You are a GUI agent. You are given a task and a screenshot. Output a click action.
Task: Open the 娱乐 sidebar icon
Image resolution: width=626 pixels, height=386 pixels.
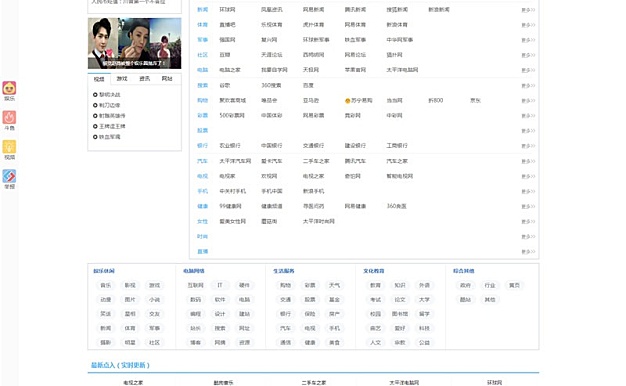coord(9,88)
